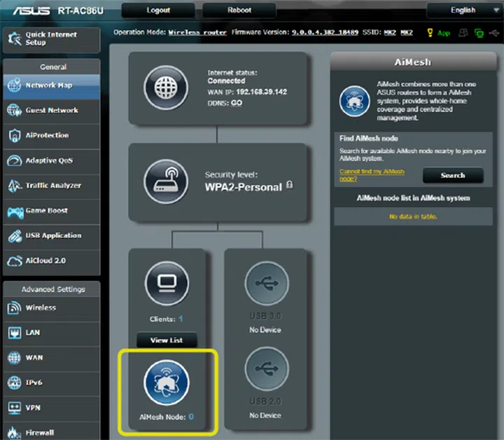The image size is (504, 440).
Task: Click the AiMesh Node icon
Action: point(166,382)
